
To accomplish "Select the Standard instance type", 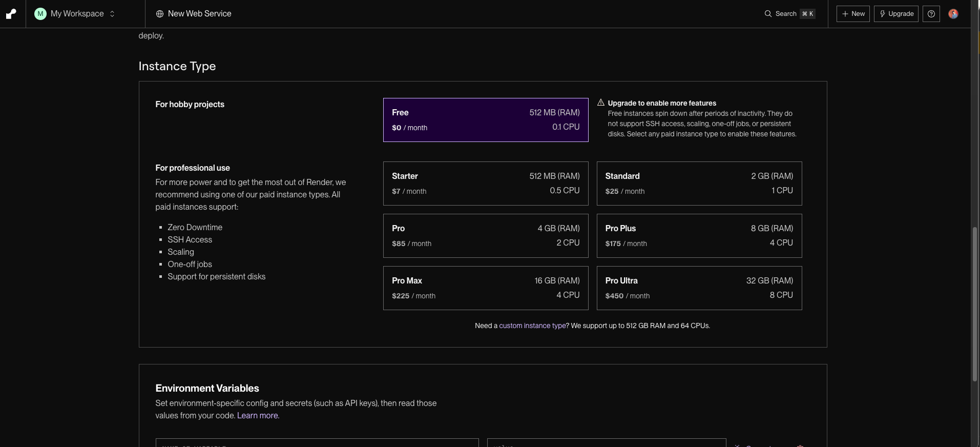I will [699, 184].
